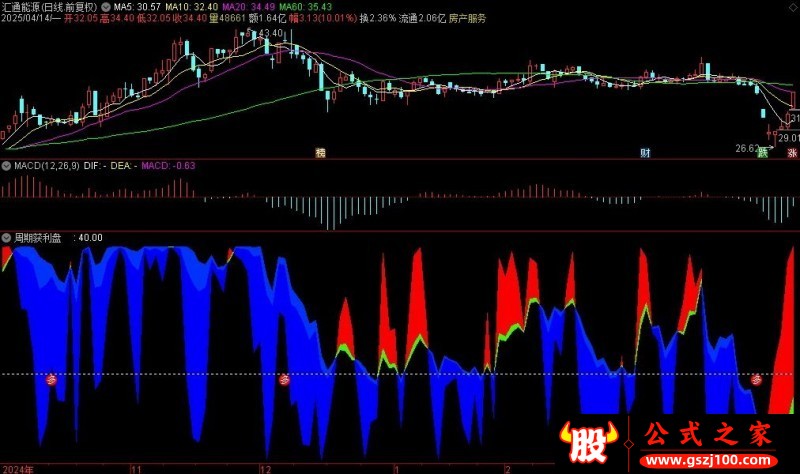
Task: Click the 房产服务 sector label
Action: pyautogui.click(x=467, y=19)
